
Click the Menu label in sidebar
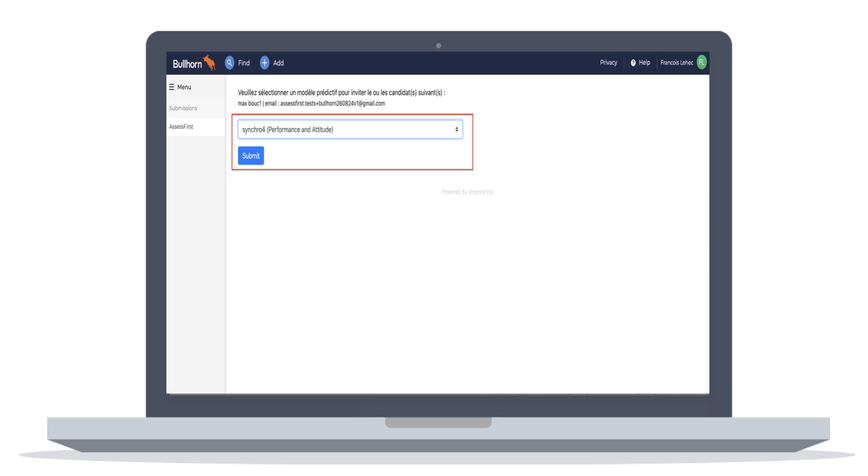click(x=184, y=87)
